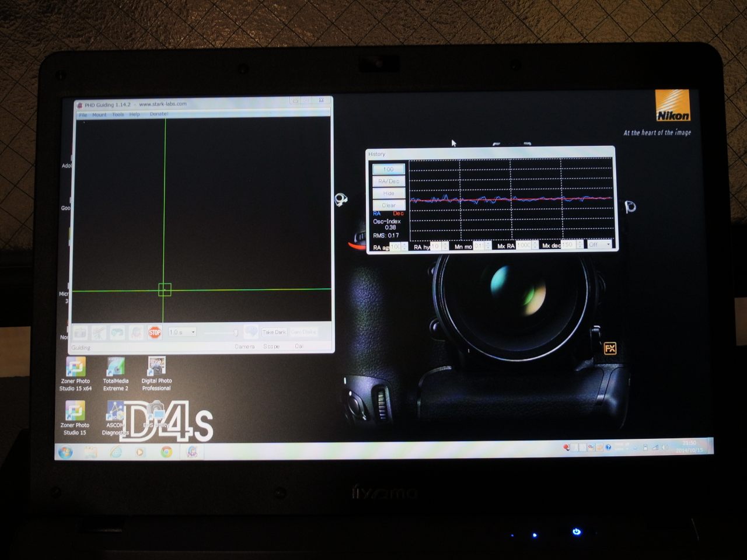Click the Mx RA value field
Screen dimensions: 747x560
pyautogui.click(x=523, y=245)
